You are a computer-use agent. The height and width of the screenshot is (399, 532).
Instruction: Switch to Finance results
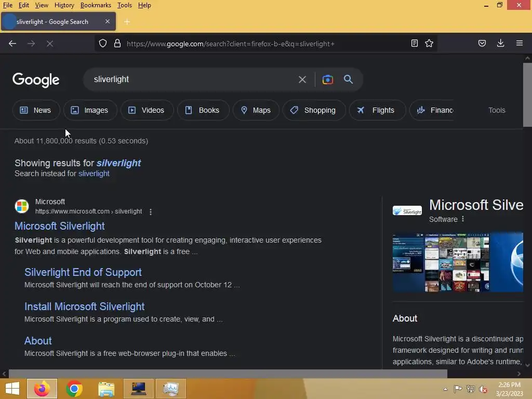click(x=432, y=110)
